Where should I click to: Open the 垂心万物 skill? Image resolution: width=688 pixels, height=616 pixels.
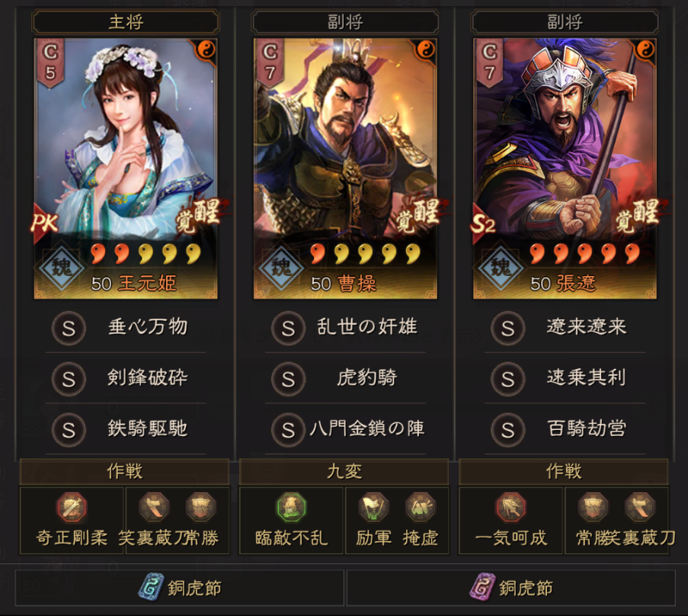(126, 328)
